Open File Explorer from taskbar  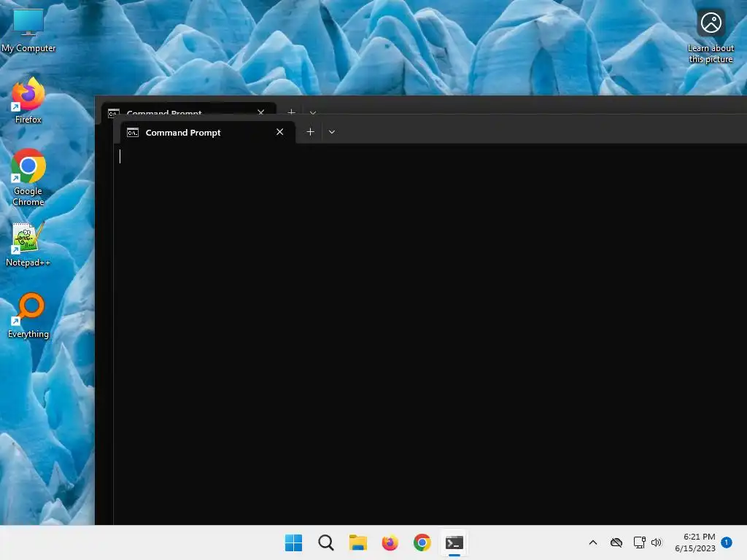[x=357, y=542]
